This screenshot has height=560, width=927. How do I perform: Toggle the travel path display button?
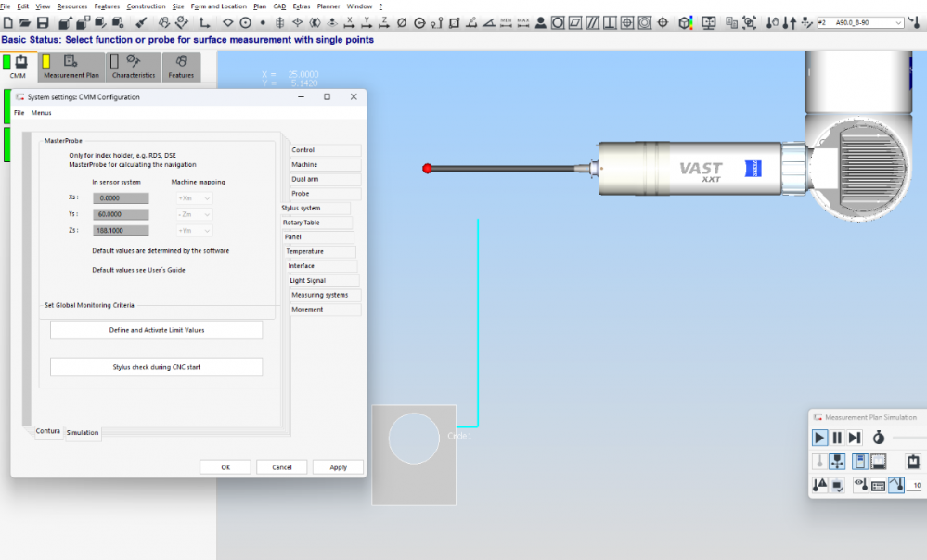click(895, 485)
